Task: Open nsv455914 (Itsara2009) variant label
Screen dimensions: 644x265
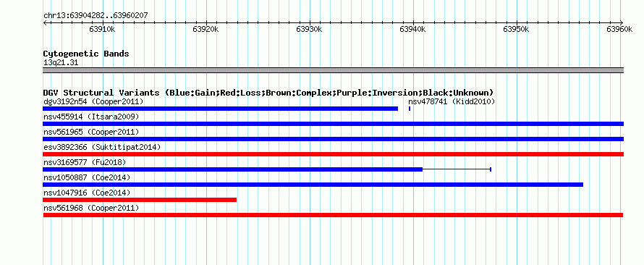Action: pos(91,117)
